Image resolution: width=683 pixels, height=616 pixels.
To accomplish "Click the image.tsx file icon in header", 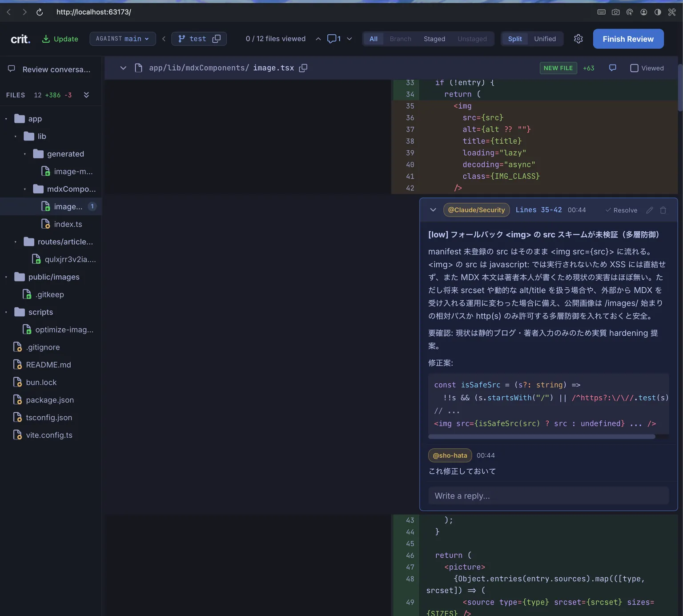I will [139, 68].
